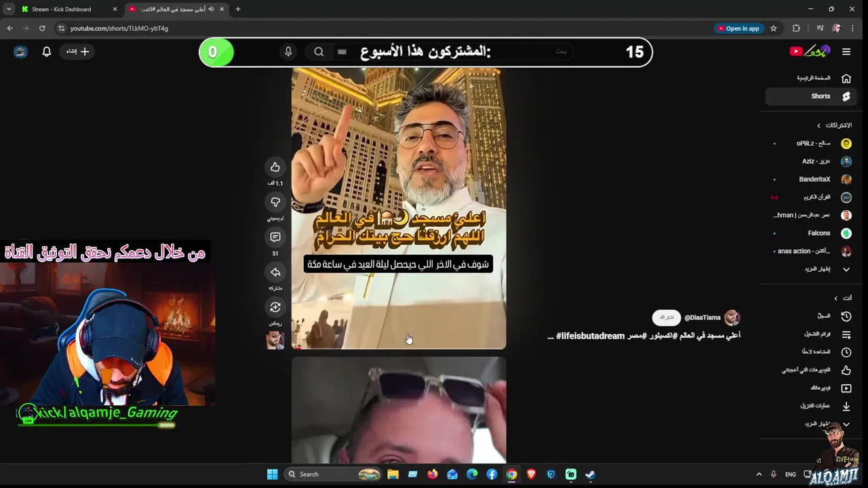Open the anas action subscription channel
This screenshot has height=488, width=868.
(810, 251)
